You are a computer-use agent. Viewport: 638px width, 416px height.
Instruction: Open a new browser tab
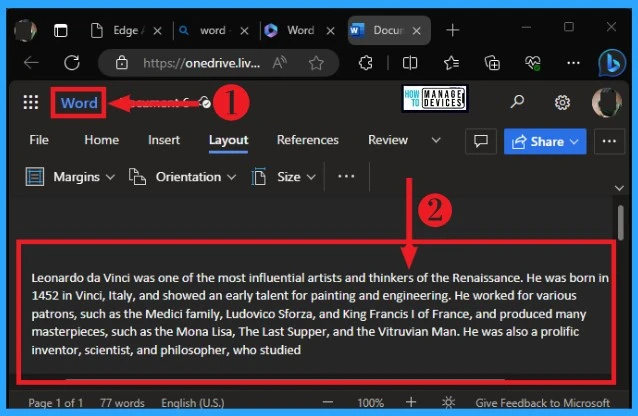tap(452, 30)
